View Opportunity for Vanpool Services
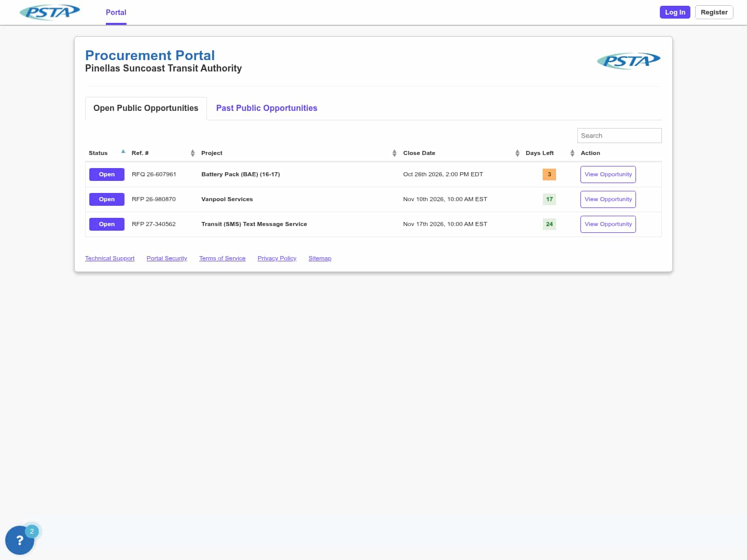 coord(608,199)
